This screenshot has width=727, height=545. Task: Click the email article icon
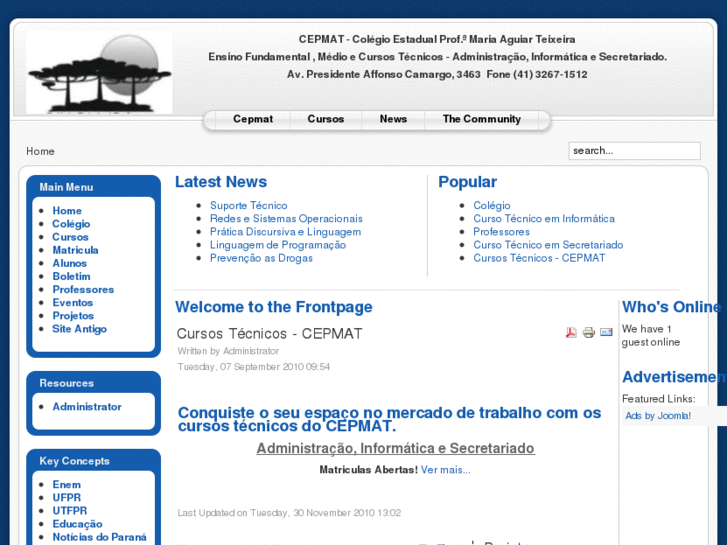coord(606,332)
